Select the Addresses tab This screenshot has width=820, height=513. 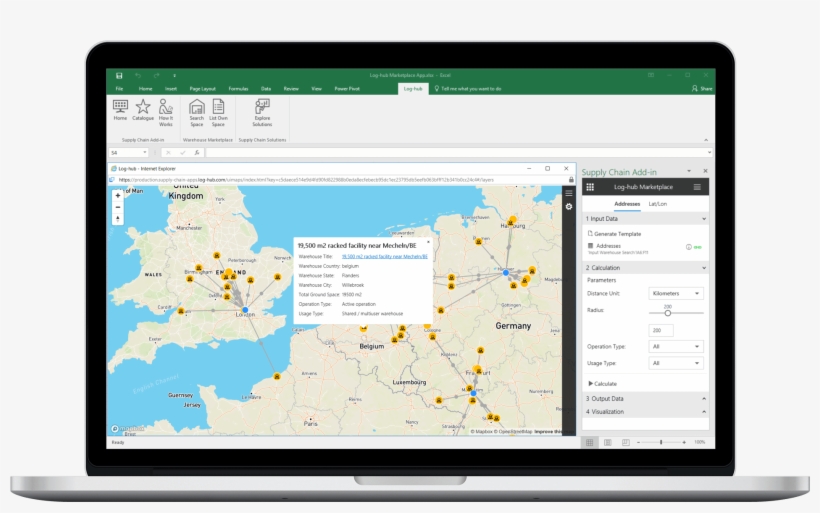click(x=627, y=204)
